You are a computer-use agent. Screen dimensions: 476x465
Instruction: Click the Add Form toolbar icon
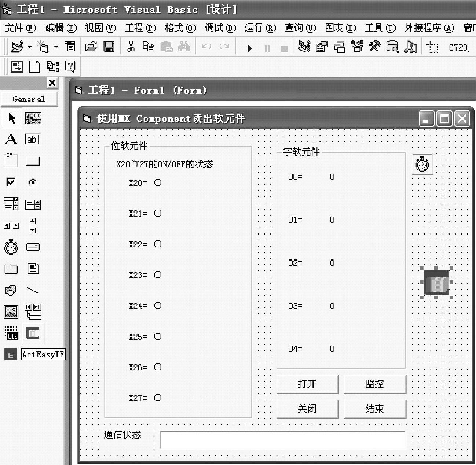44,47
